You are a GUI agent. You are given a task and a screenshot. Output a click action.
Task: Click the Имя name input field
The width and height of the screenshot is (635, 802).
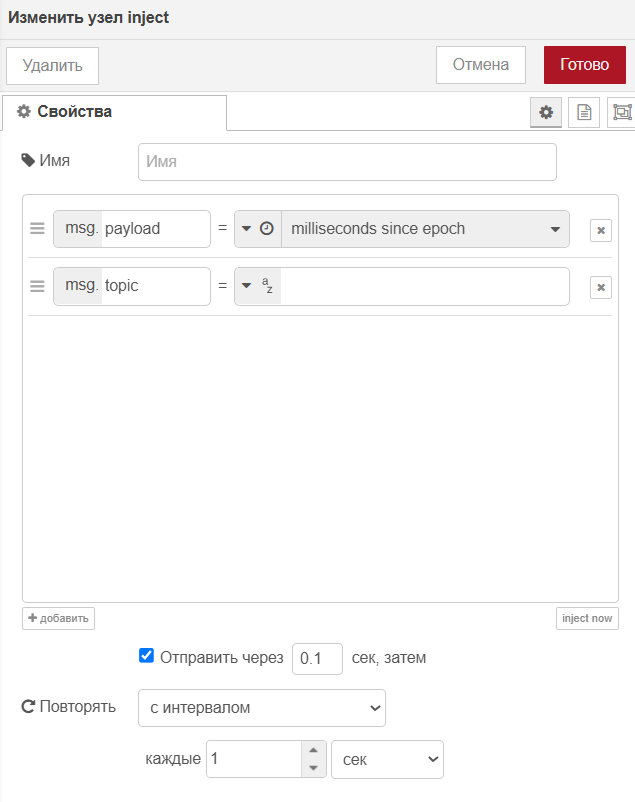coord(347,162)
